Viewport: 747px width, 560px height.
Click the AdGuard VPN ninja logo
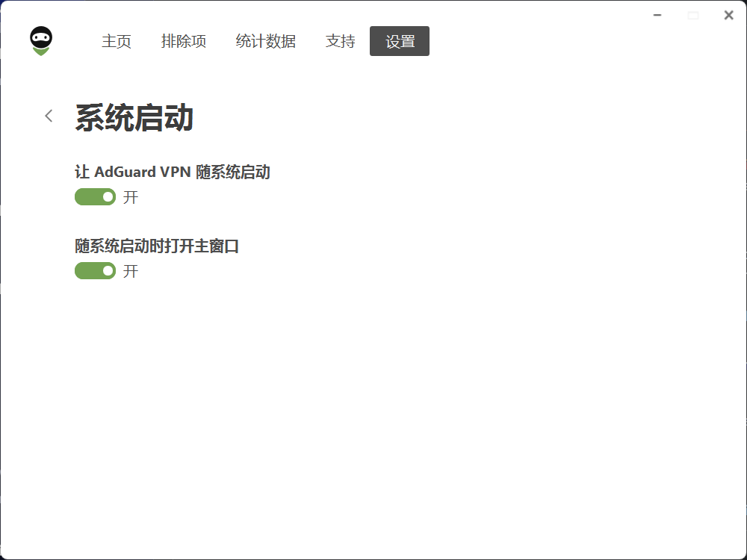pos(41,41)
